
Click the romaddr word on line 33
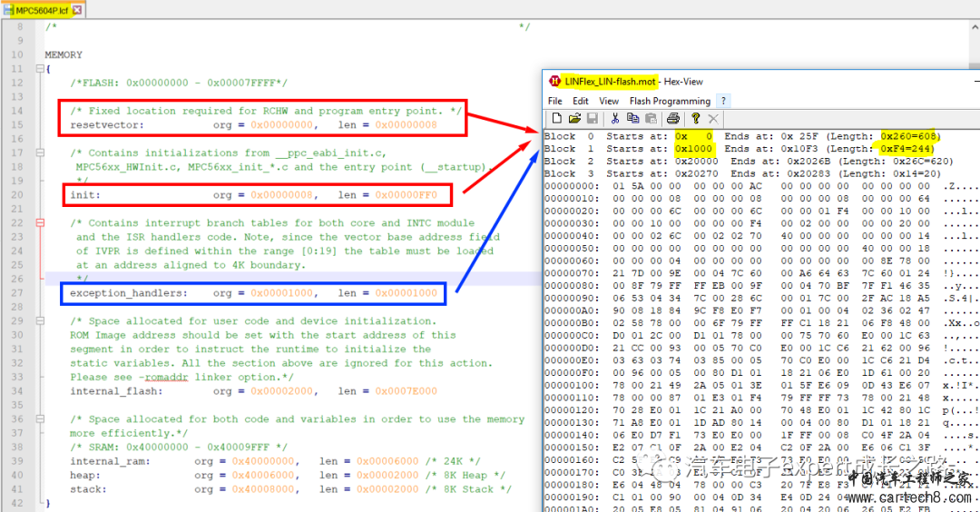(166, 377)
